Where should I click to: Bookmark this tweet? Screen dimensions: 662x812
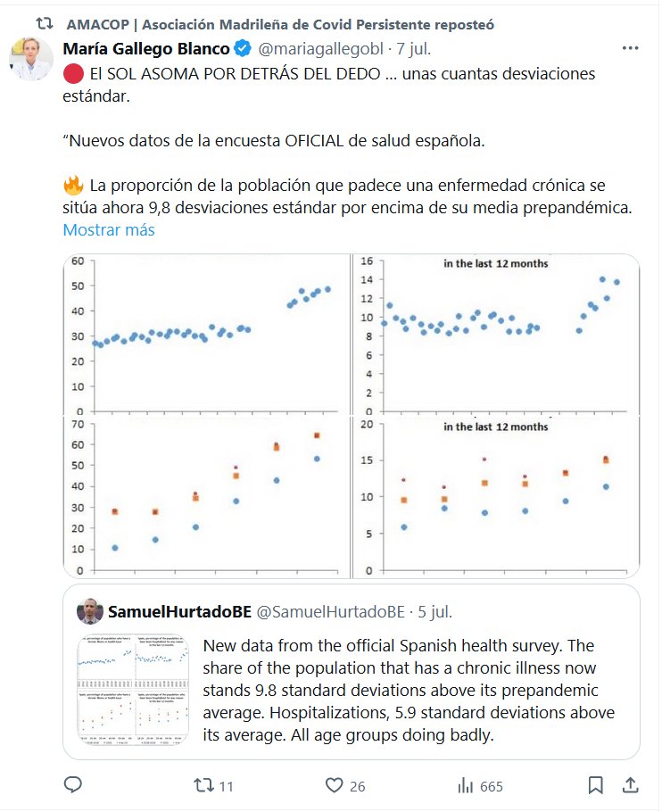pyautogui.click(x=595, y=785)
